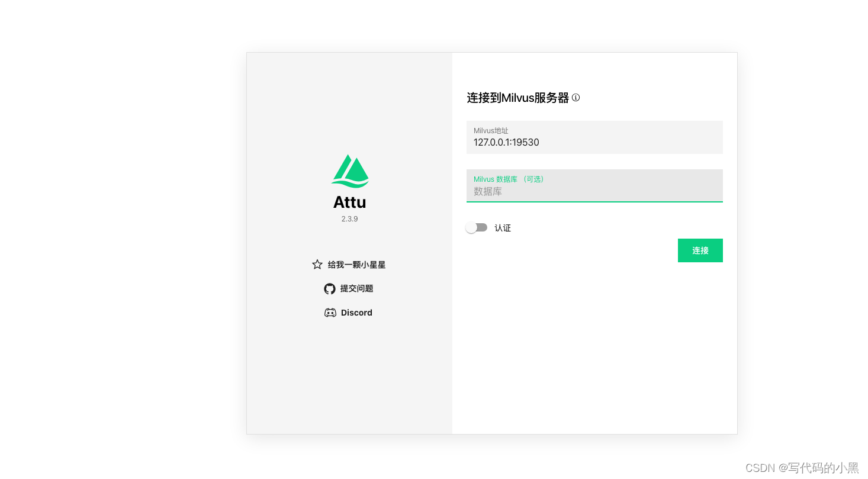The width and height of the screenshot is (868, 479).
Task: Open the 提交问题 link
Action: point(356,289)
